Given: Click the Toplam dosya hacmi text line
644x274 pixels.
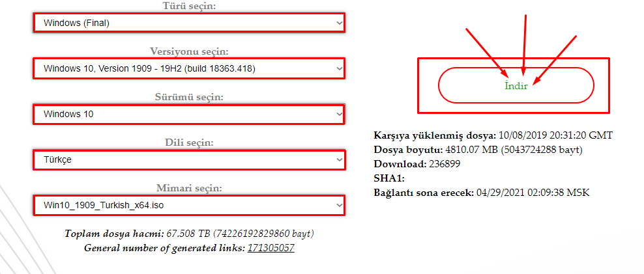Looking at the screenshot, I should [x=189, y=234].
